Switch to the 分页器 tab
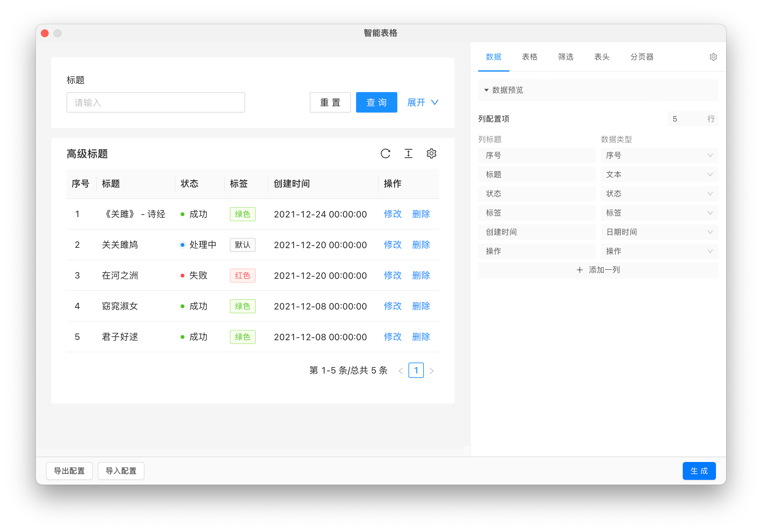Viewport: 762px width, 532px height. pos(641,57)
